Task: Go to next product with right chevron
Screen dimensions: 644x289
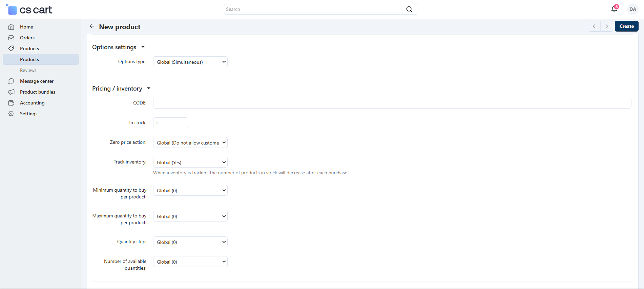Action: point(606,26)
